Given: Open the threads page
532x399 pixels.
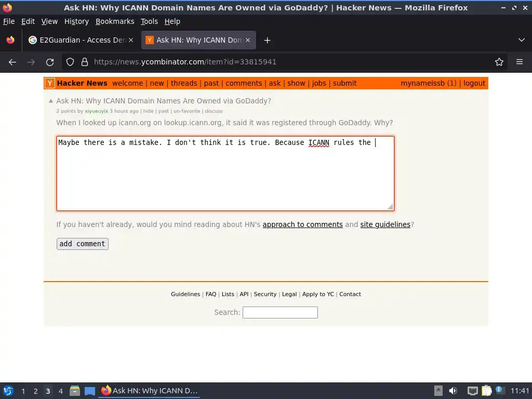Looking at the screenshot, I should 184,83.
